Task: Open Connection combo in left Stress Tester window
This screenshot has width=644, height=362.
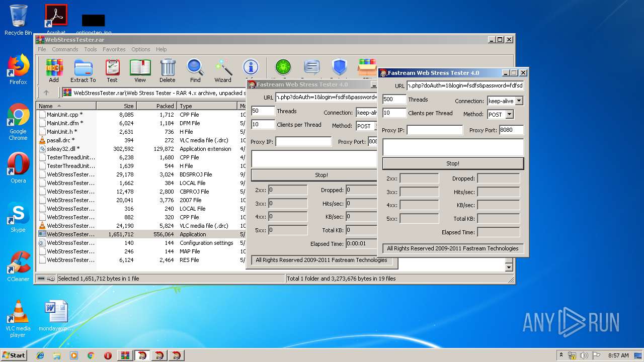Action: pyautogui.click(x=366, y=113)
